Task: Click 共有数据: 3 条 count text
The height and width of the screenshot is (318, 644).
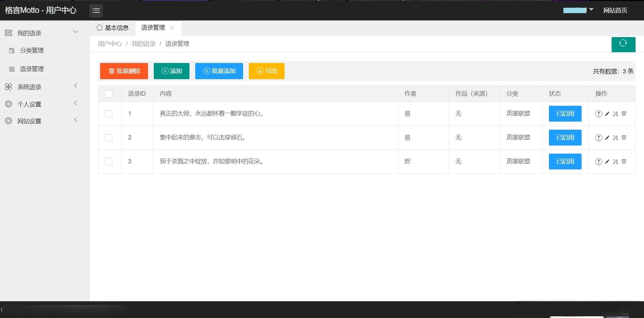Action: pos(613,71)
